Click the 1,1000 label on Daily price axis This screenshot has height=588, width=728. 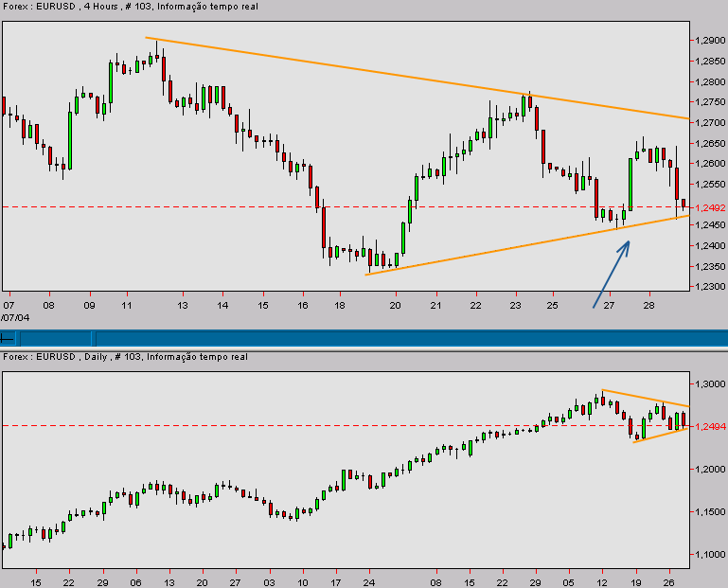pyautogui.click(x=710, y=554)
